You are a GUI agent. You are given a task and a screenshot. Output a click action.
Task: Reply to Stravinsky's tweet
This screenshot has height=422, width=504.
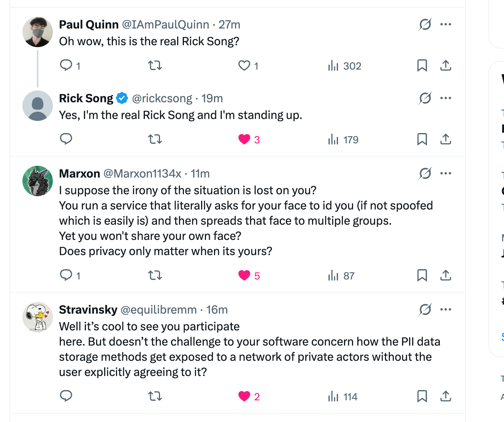66,396
